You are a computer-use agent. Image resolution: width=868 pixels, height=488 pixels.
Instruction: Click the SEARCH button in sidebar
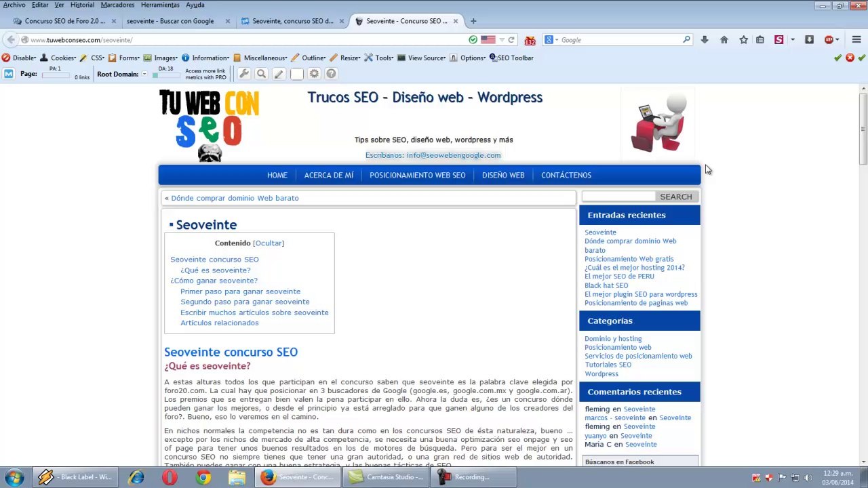676,197
